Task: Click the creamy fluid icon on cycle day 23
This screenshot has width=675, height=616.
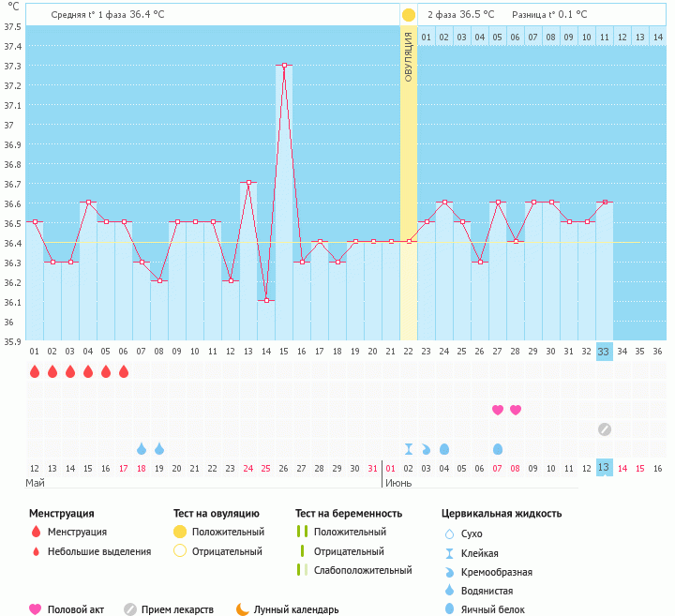Action: 427,449
